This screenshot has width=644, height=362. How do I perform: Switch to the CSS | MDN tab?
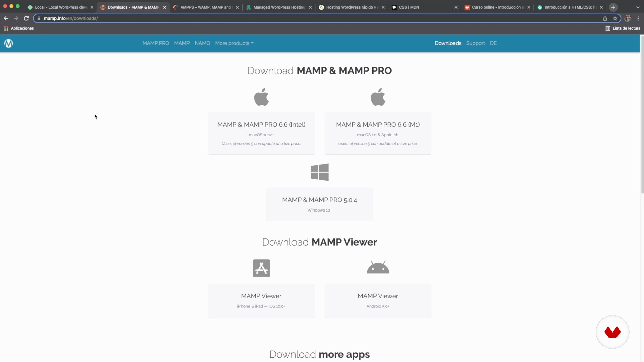point(409,7)
